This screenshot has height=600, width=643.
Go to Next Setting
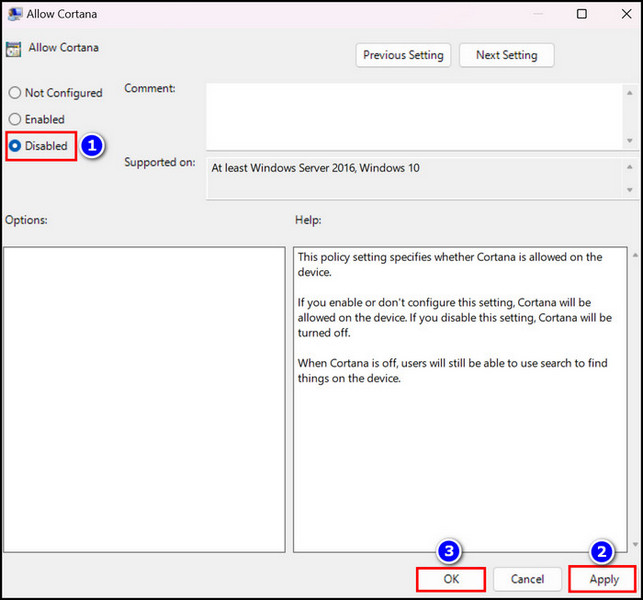(x=506, y=55)
